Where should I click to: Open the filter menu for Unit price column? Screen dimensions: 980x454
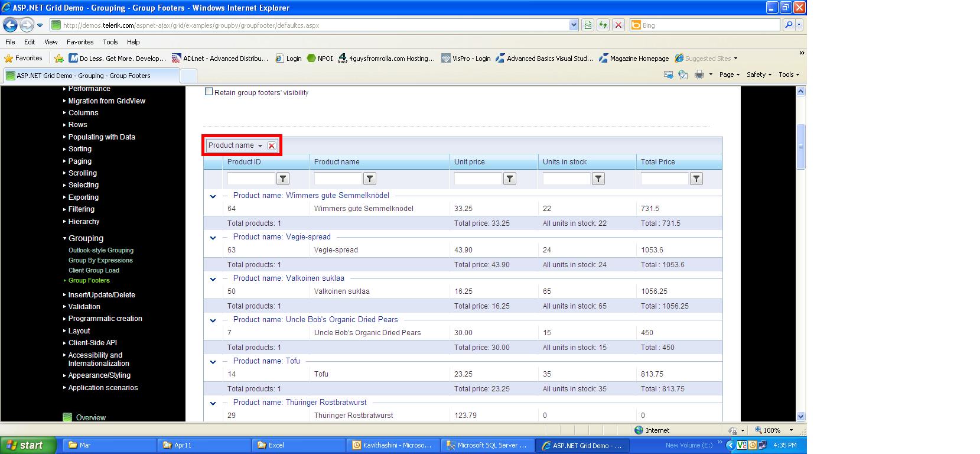(x=510, y=179)
